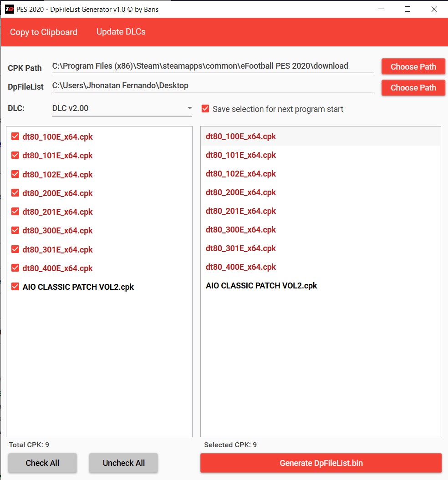Uncheck dt80_201E_x64.cpk checkbox
The width and height of the screenshot is (448, 480).
tap(15, 212)
